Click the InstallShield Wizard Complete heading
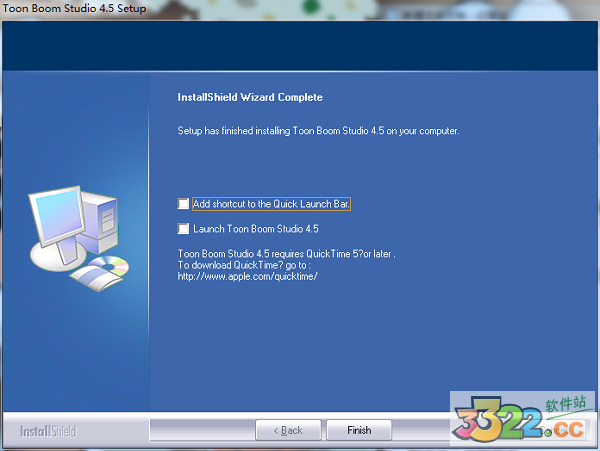The image size is (600, 451). [x=250, y=97]
